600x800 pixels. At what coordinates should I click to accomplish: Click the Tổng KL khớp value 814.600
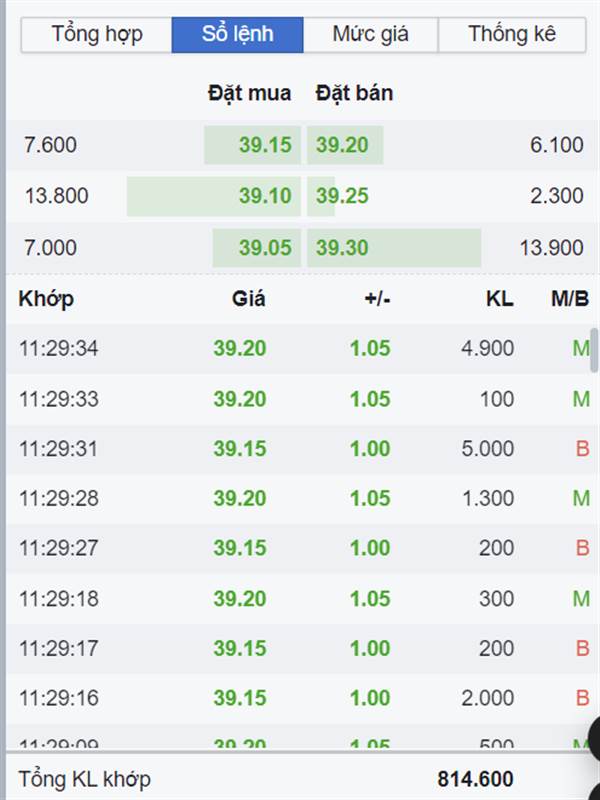pos(475,779)
